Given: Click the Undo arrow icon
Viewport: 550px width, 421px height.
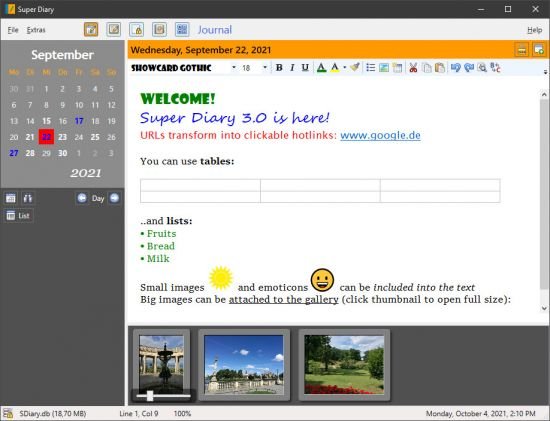Looking at the screenshot, I should 455,67.
